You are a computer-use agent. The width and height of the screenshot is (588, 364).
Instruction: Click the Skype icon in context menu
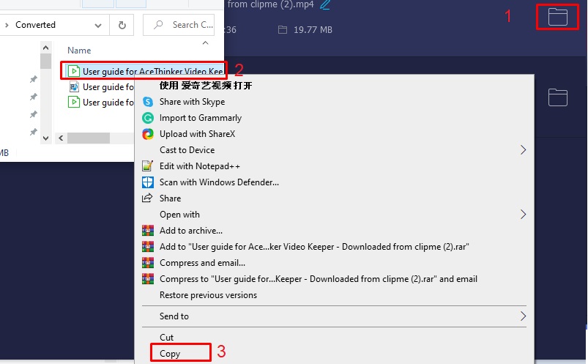tap(148, 102)
